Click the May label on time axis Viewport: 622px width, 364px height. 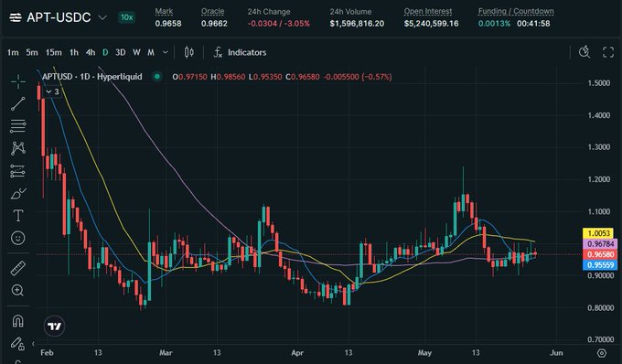tap(424, 353)
